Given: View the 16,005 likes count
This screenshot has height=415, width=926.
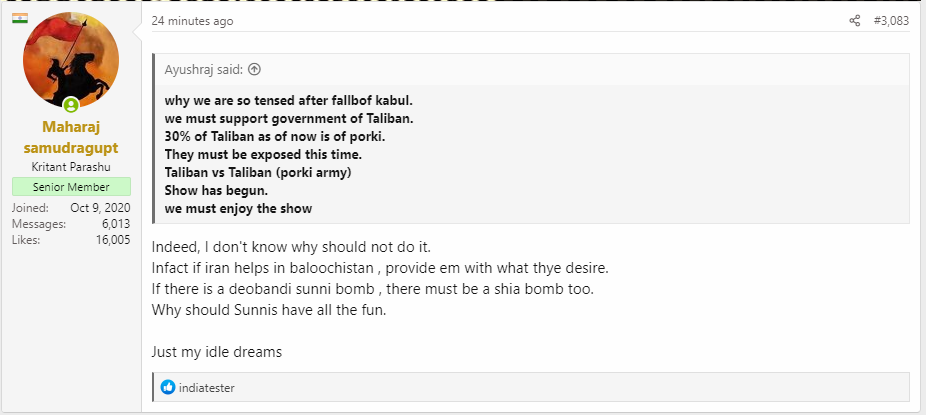Looking at the screenshot, I should pyautogui.click(x=113, y=240).
